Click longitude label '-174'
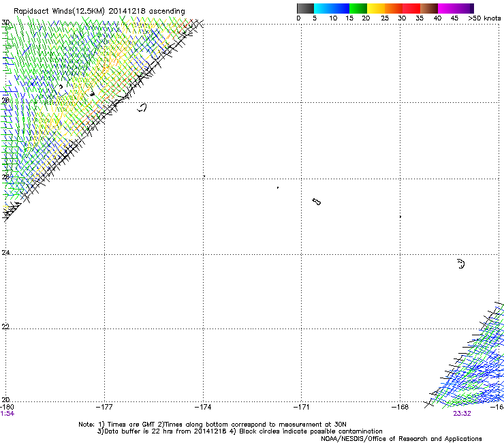504x443 pixels. (203, 407)
